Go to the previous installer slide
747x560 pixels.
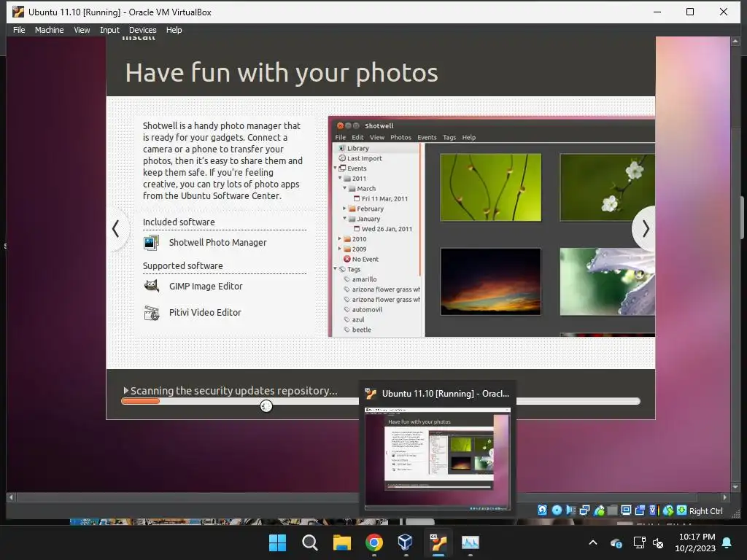tap(116, 229)
